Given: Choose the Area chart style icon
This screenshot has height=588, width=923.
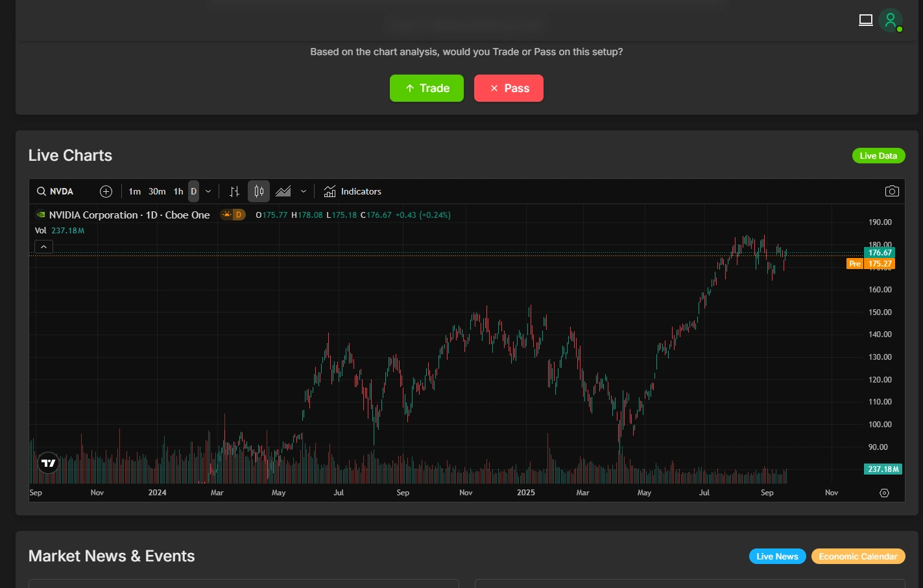Looking at the screenshot, I should click(x=283, y=191).
